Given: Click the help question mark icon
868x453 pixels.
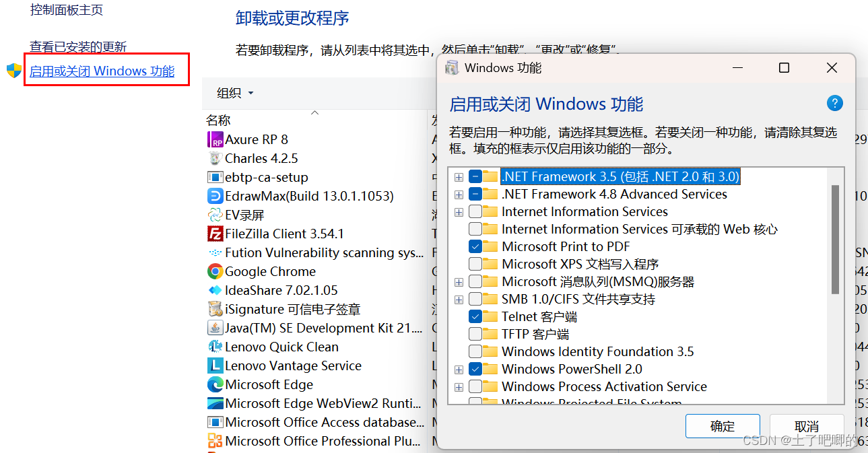Looking at the screenshot, I should 834,103.
